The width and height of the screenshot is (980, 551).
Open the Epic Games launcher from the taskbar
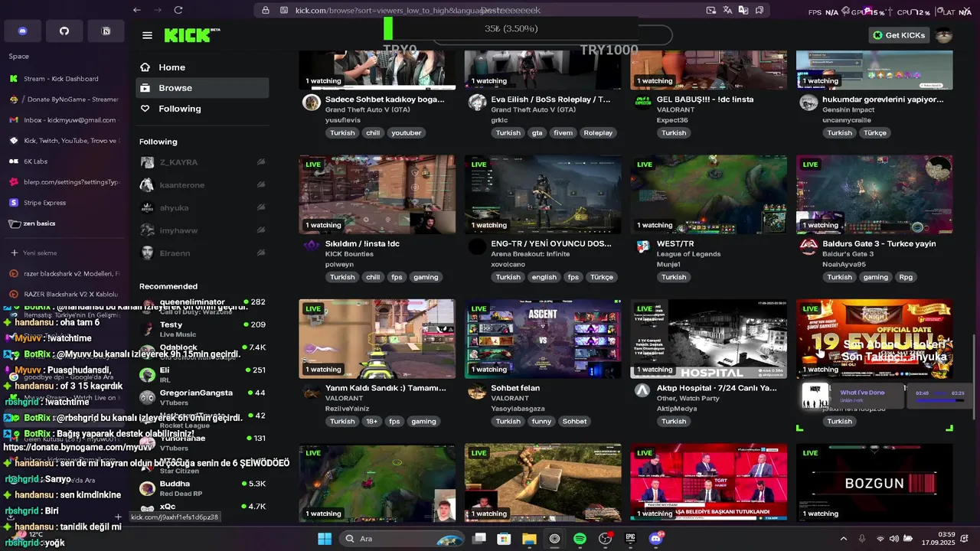coord(630,539)
